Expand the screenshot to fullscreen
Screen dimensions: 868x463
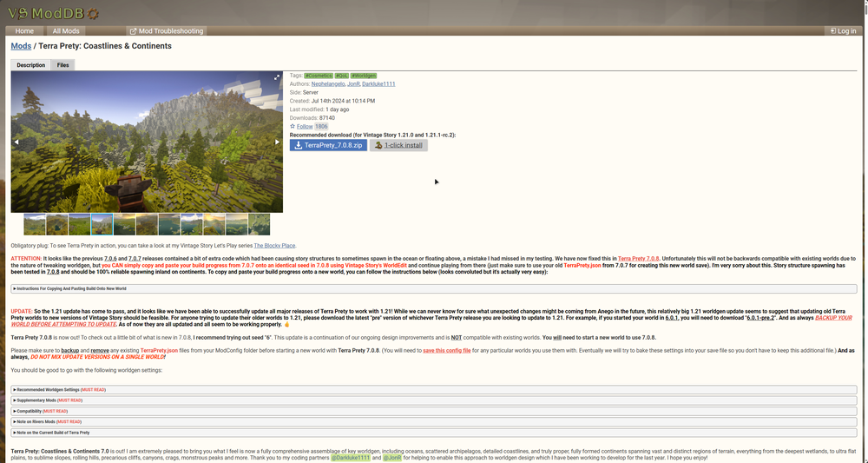[277, 77]
